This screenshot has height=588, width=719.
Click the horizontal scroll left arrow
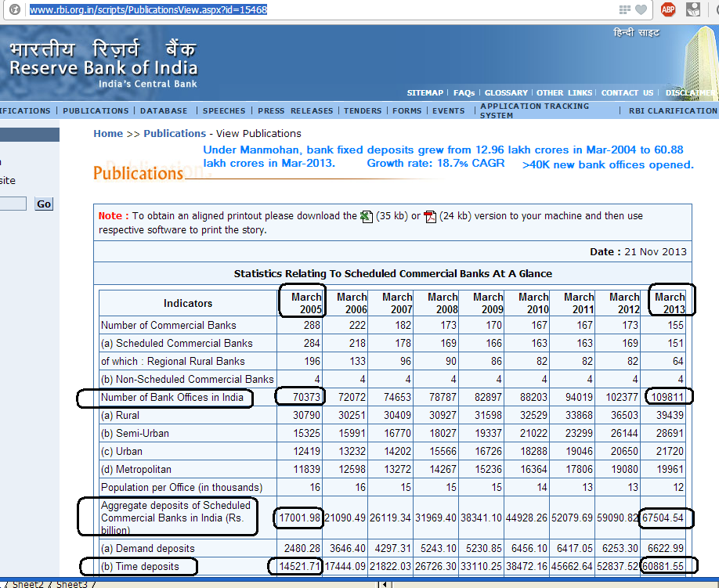[x=384, y=584]
